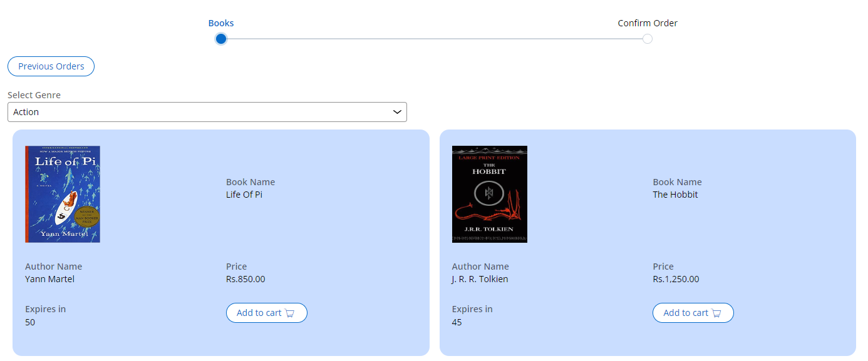The width and height of the screenshot is (868, 361).
Task: Select the empty Confirm Order step circle
Action: tap(648, 39)
